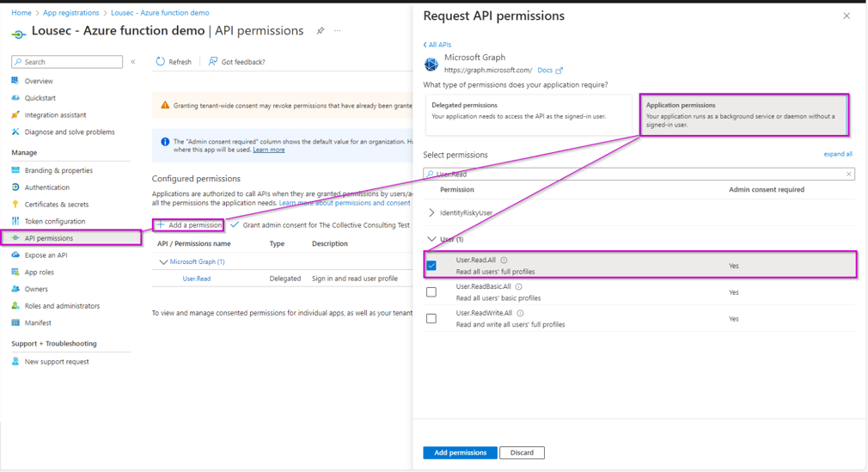The height and width of the screenshot is (472, 868).
Task: Open Learn more about permissions and consent
Action: (345, 203)
